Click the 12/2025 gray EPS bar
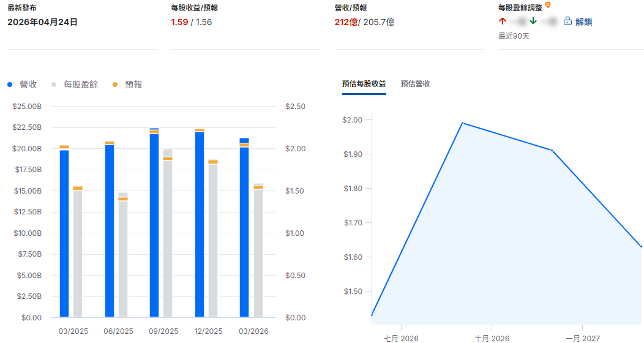The image size is (644, 343). click(213, 238)
